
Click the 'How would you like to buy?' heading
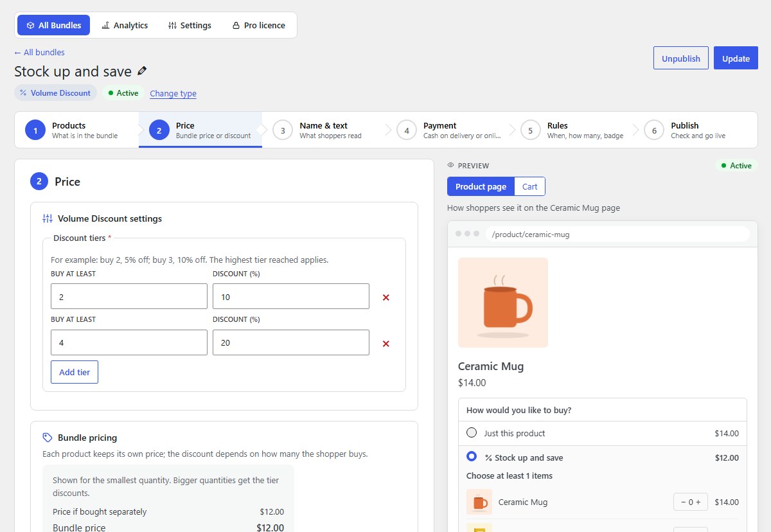[x=519, y=410]
